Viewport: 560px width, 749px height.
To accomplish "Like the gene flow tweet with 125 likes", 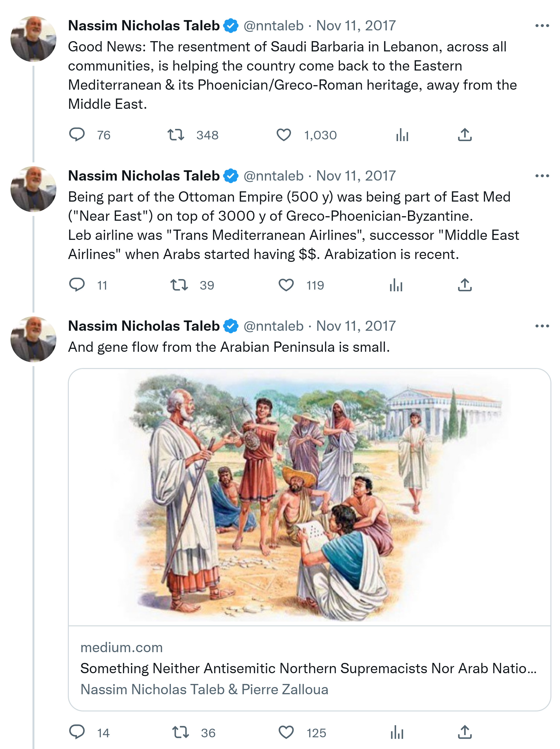I will 286,732.
